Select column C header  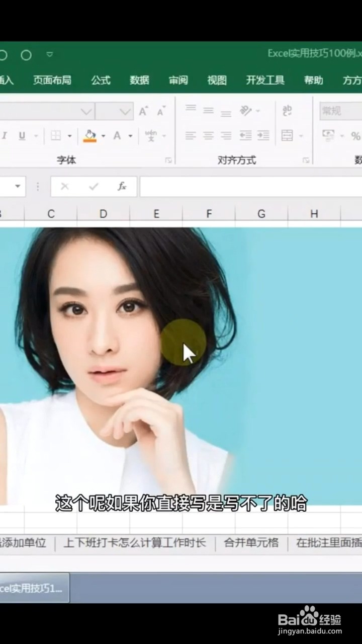[51, 214]
